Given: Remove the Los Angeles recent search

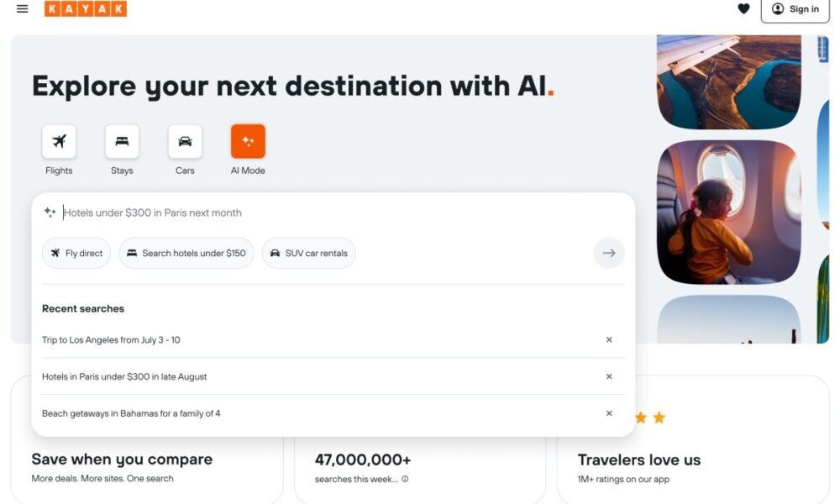Looking at the screenshot, I should pyautogui.click(x=609, y=340).
